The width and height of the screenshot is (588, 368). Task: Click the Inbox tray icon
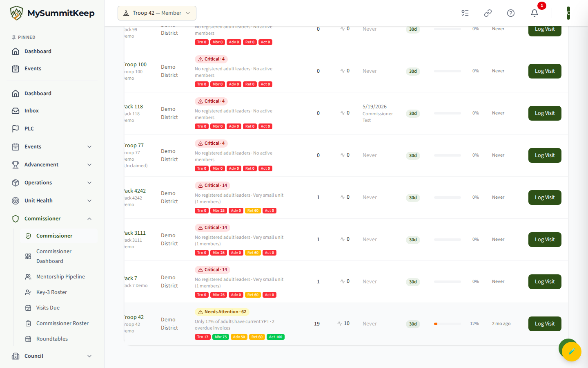click(x=16, y=111)
